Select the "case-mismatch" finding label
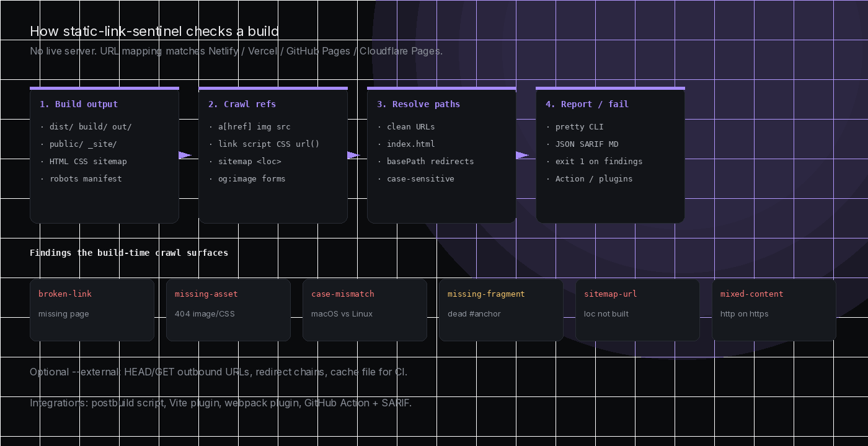Viewport: 868px width, 446px height. (343, 294)
